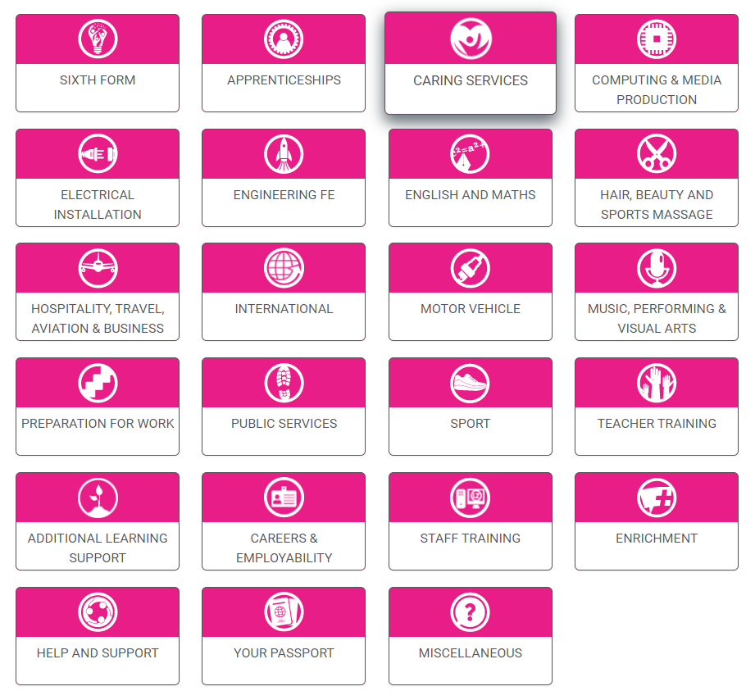Go to APPRENTICESHIPS label
This screenshot has height=700, width=755.
point(284,80)
